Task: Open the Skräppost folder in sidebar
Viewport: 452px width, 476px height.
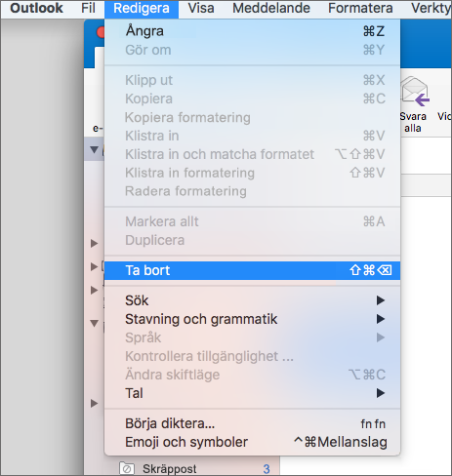Action: coord(169,469)
